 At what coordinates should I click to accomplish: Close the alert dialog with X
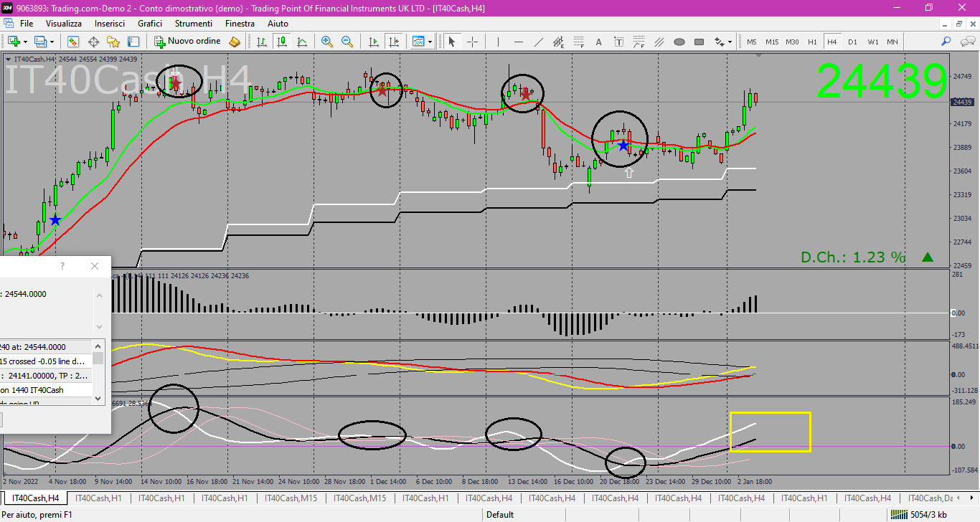click(x=95, y=266)
